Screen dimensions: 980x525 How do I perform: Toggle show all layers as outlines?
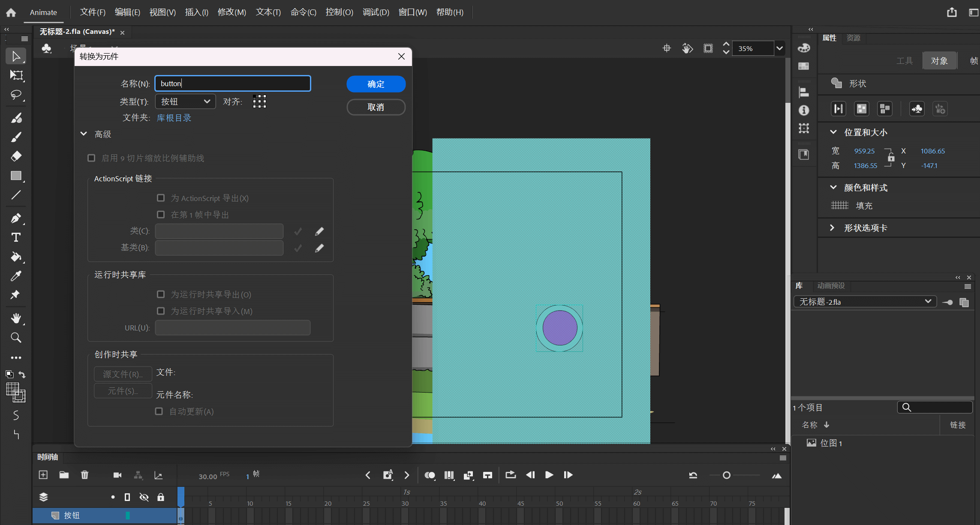point(127,497)
